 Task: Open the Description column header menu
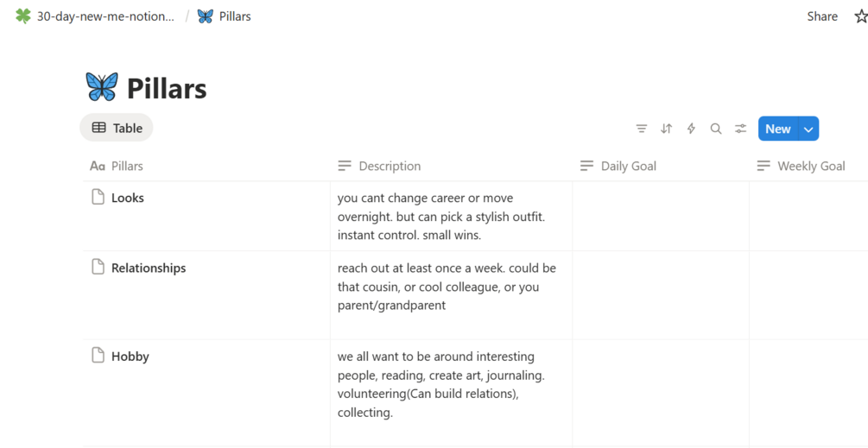[x=390, y=166]
